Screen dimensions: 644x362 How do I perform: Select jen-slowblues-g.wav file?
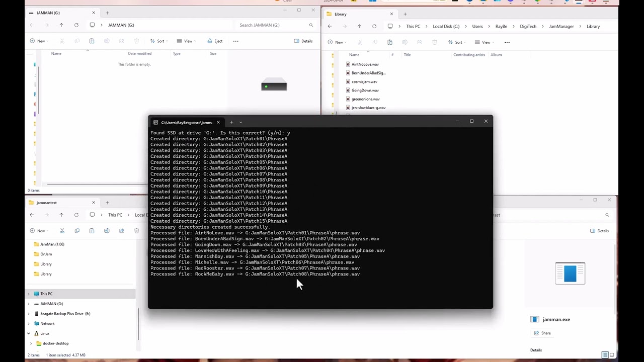(368, 108)
